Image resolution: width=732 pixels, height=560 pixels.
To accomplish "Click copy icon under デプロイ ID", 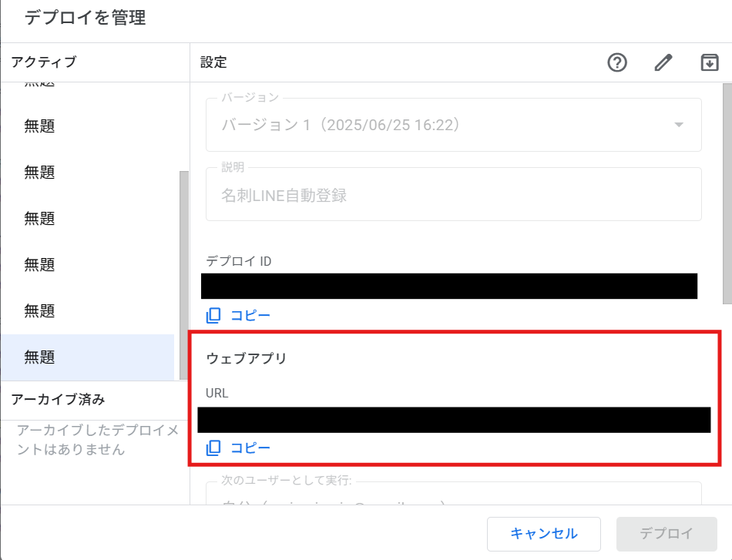I will [x=213, y=316].
